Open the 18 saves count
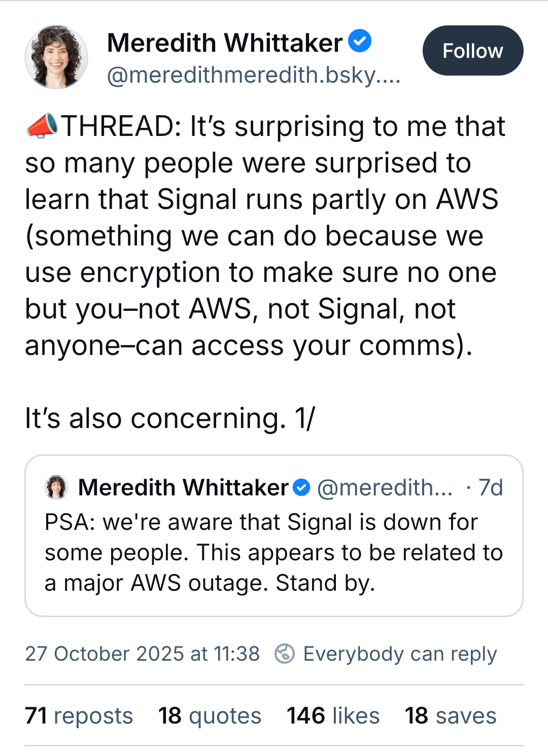The height and width of the screenshot is (756, 548). [x=451, y=715]
